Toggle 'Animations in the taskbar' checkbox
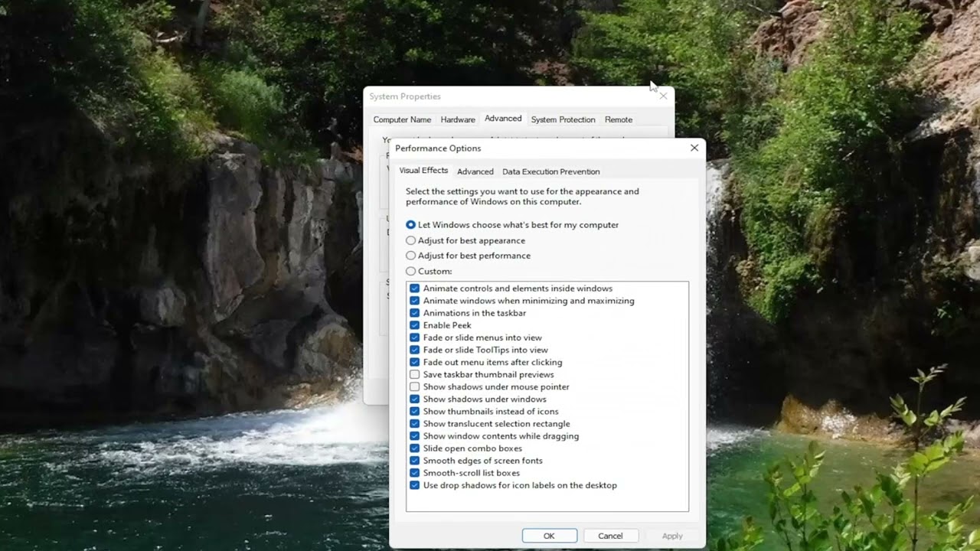The image size is (980, 551). [415, 313]
